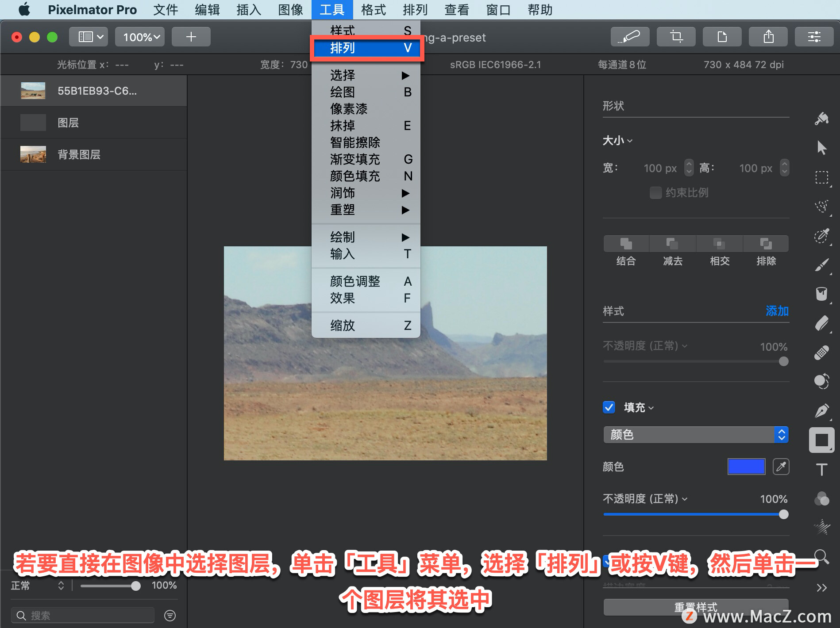
Task: Click the fill opacity slider
Action: [696, 514]
